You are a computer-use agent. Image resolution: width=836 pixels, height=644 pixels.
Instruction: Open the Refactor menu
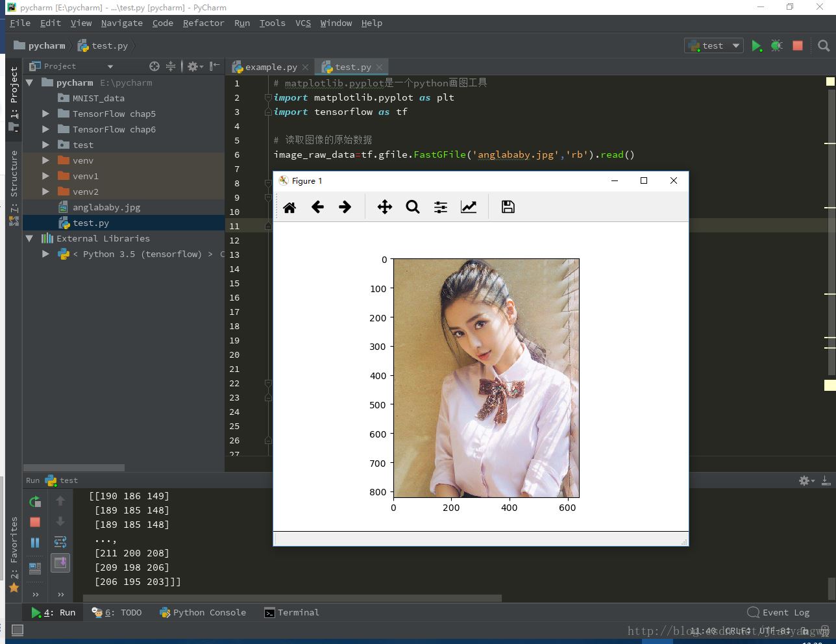[203, 23]
